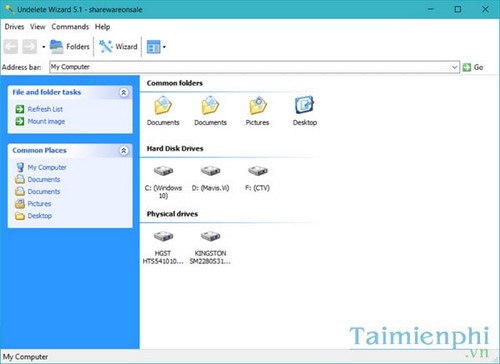The width and height of the screenshot is (500, 364).
Task: Select the C: (Windows 10) drive icon
Action: pos(163,171)
